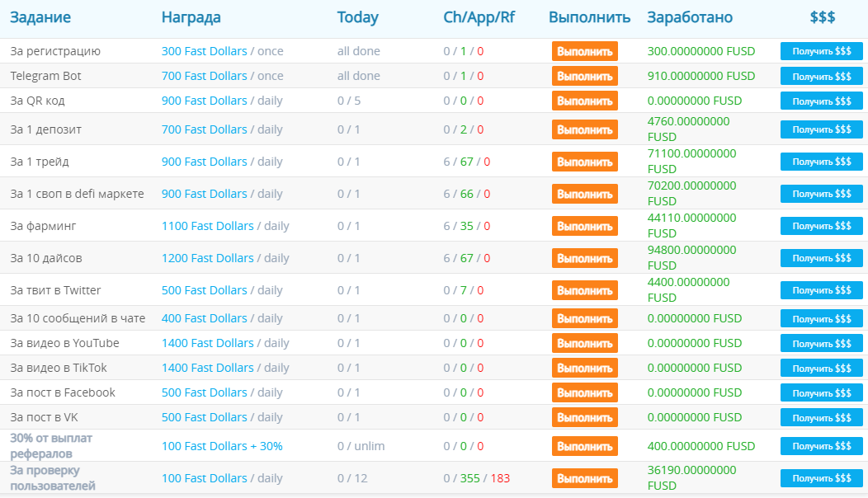Viewport: 868px width, 498px height.
Task: Open 700 Fast Dollars link in Telegram Bot row
Action: (205, 76)
